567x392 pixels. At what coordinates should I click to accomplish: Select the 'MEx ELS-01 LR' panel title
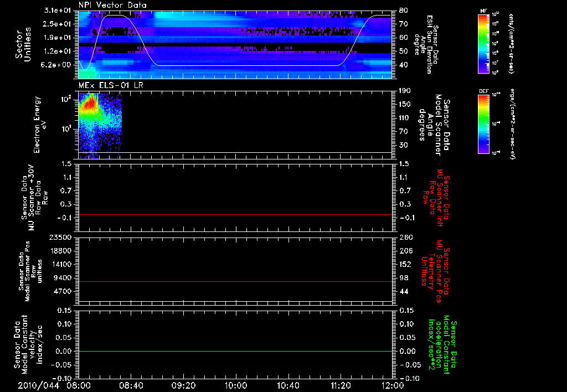(x=111, y=85)
